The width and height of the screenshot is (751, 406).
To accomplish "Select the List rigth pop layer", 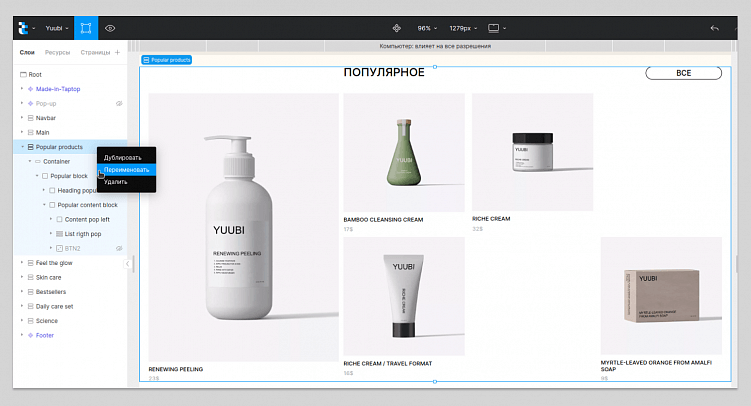I will pyautogui.click(x=83, y=234).
